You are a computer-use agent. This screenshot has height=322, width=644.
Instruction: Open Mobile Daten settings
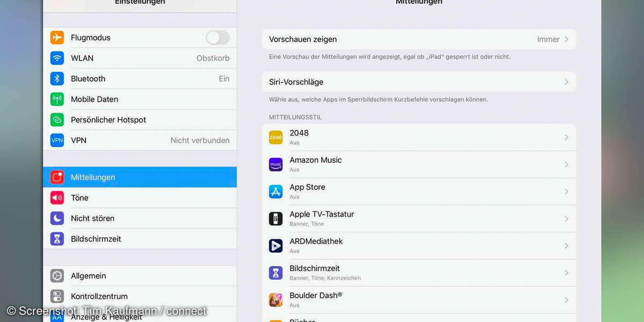tap(140, 99)
